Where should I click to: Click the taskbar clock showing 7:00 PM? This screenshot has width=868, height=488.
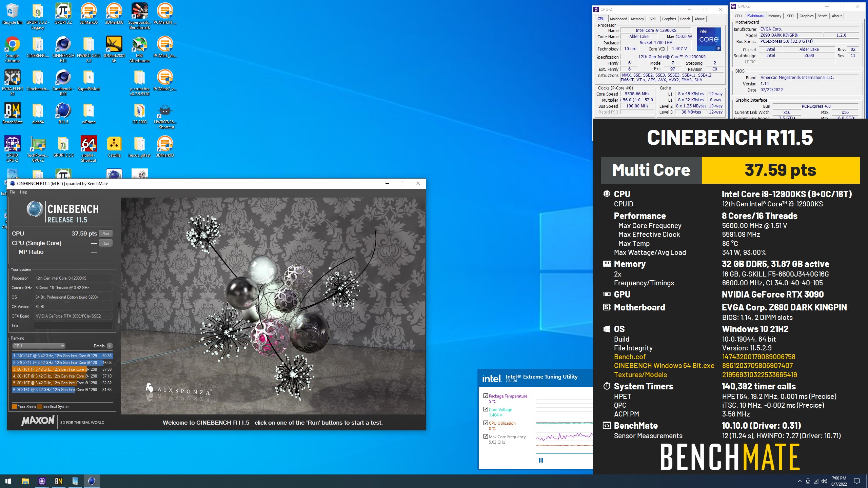pos(839,481)
